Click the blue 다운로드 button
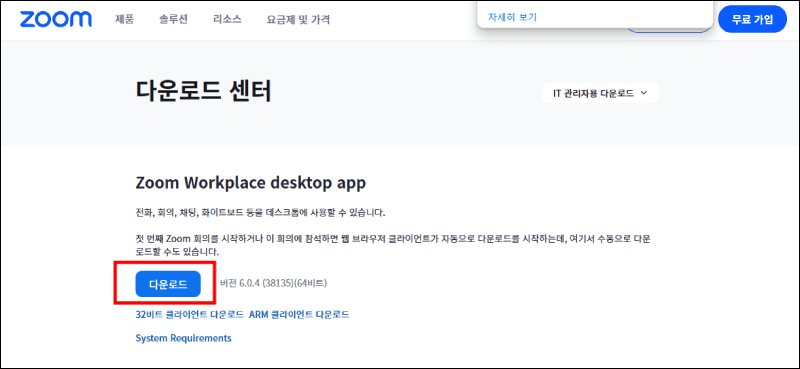Image resolution: width=800 pixels, height=369 pixels. click(x=168, y=284)
